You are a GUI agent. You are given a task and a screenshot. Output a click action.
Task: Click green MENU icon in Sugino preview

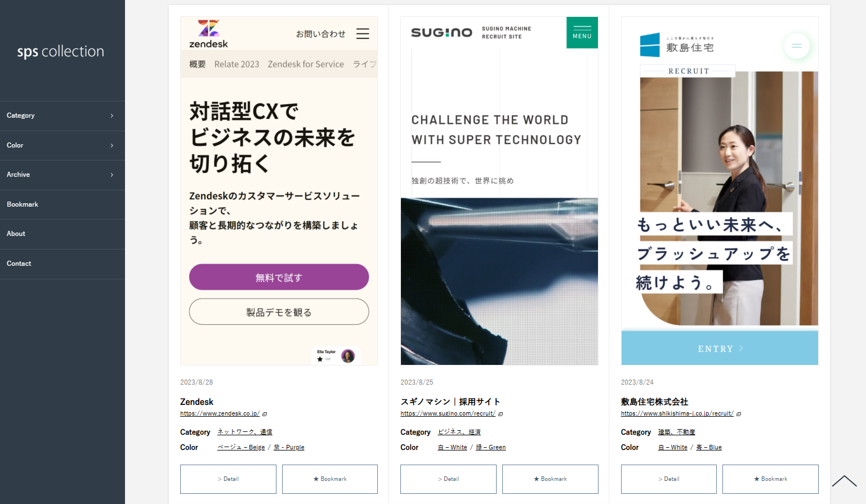[582, 32]
